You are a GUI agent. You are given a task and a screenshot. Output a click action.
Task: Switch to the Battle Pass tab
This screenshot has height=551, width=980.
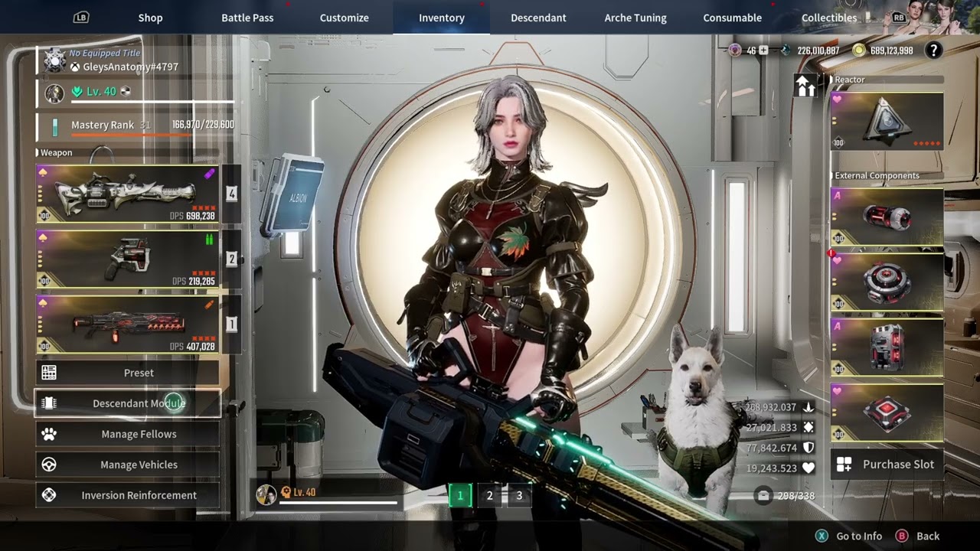247,18
